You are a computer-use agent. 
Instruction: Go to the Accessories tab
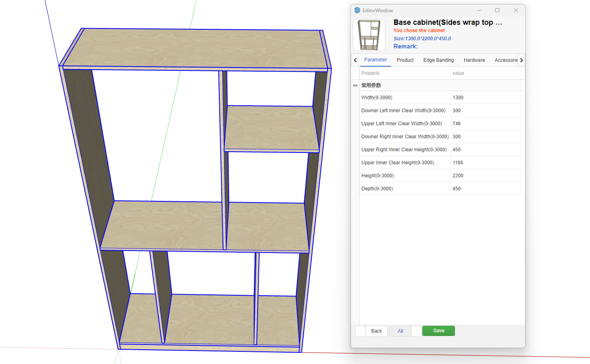[506, 60]
